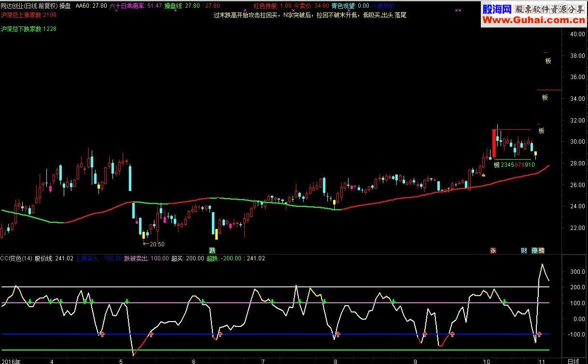Click the 沪深总上涨家数:2108 line

(28, 15)
